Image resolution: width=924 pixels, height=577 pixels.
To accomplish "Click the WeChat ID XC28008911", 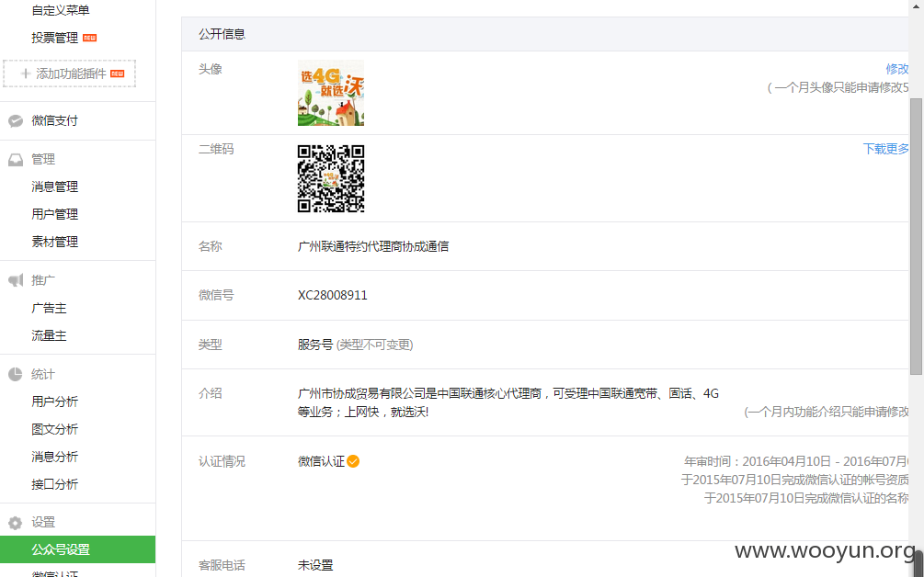I will coord(332,296).
